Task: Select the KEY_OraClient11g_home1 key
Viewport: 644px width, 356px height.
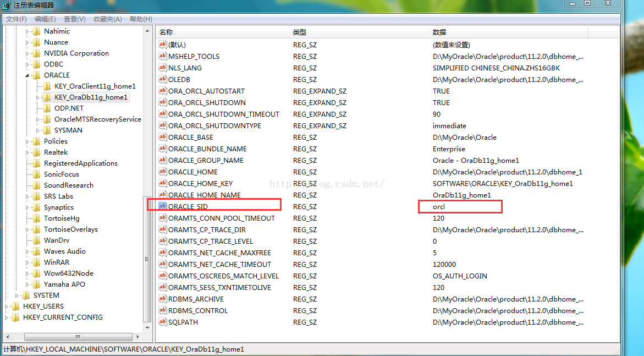Action: coord(95,86)
